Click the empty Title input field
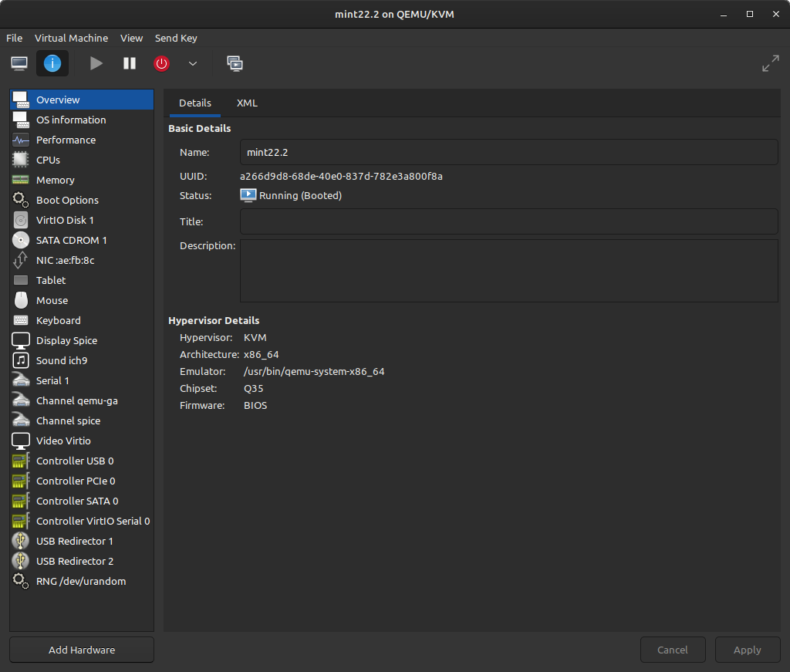Screen dimensions: 790x672 [x=509, y=221]
